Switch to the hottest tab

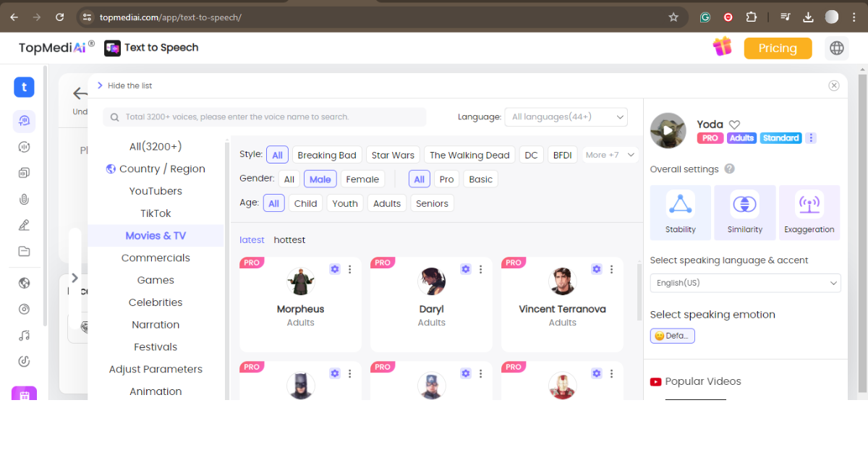(x=289, y=239)
